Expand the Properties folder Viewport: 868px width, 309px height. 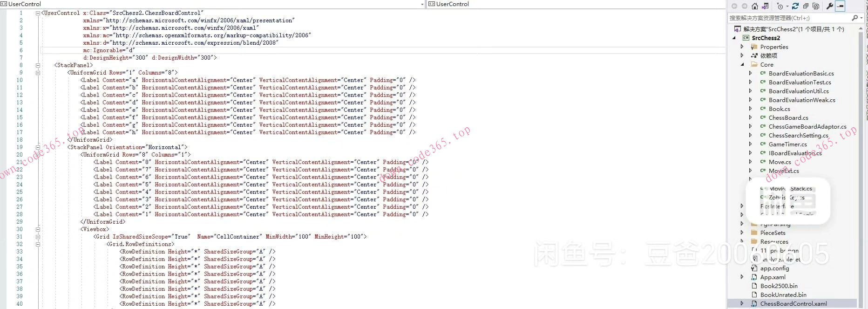pyautogui.click(x=742, y=47)
